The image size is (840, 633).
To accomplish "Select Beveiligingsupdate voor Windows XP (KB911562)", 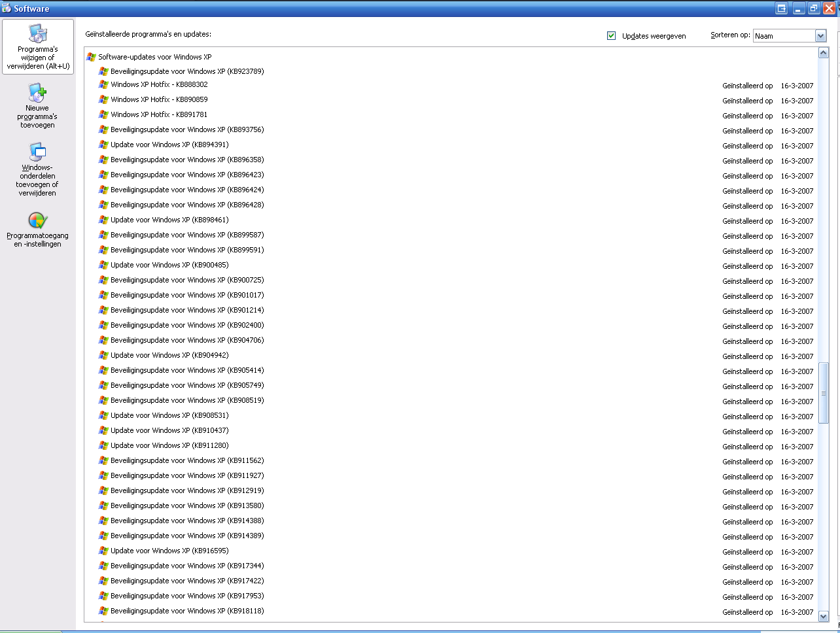I will tap(187, 460).
